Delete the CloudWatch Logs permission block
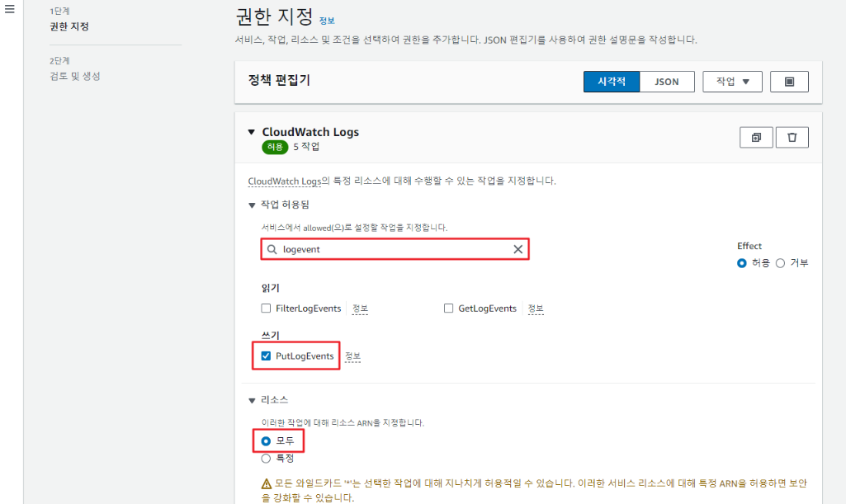The width and height of the screenshot is (846, 504). coord(792,138)
